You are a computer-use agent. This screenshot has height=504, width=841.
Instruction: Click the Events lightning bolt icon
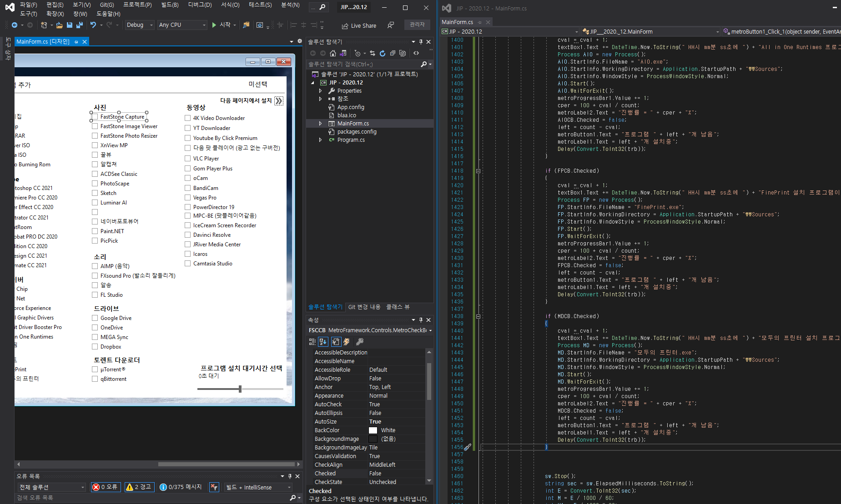pyautogui.click(x=347, y=342)
